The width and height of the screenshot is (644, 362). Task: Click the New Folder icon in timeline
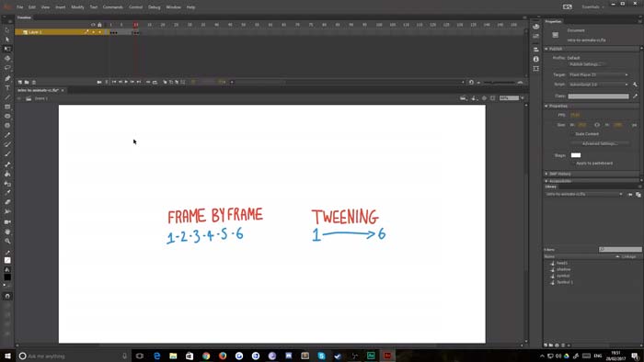(x=27, y=82)
